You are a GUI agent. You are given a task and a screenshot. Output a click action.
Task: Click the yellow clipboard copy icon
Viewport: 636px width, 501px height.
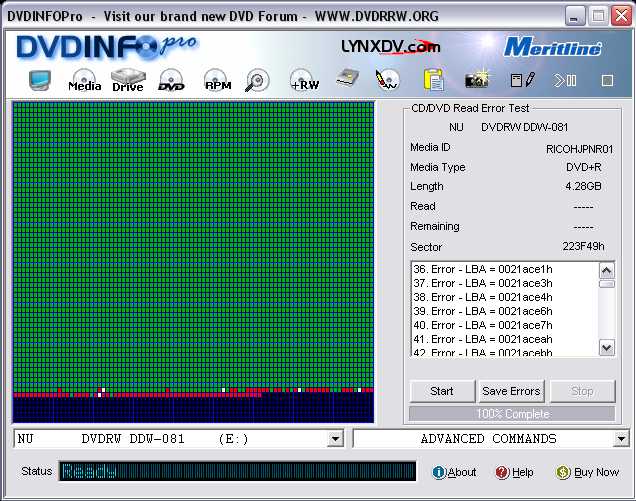pyautogui.click(x=434, y=80)
